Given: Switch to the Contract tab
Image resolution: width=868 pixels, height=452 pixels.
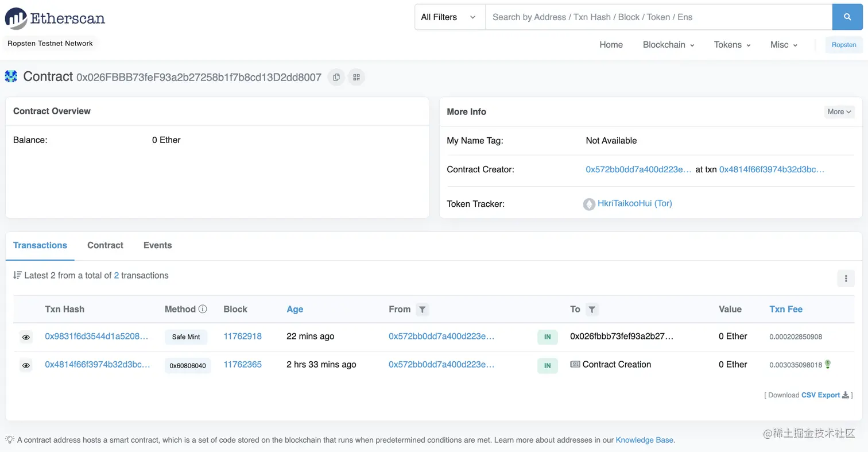Looking at the screenshot, I should 105,245.
